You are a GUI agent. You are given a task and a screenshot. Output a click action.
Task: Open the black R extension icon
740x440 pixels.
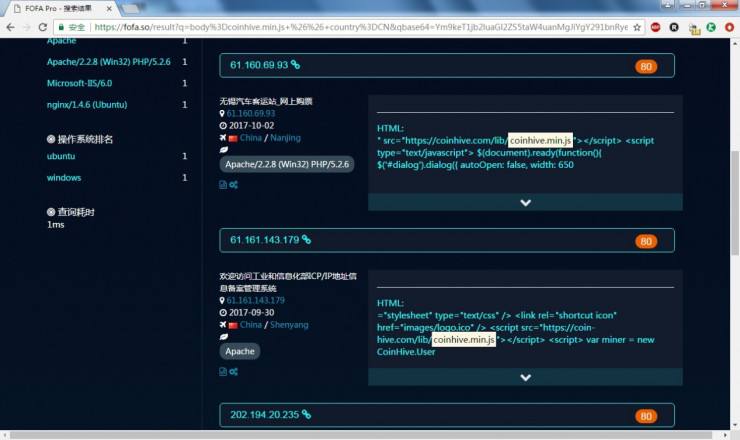[674, 27]
